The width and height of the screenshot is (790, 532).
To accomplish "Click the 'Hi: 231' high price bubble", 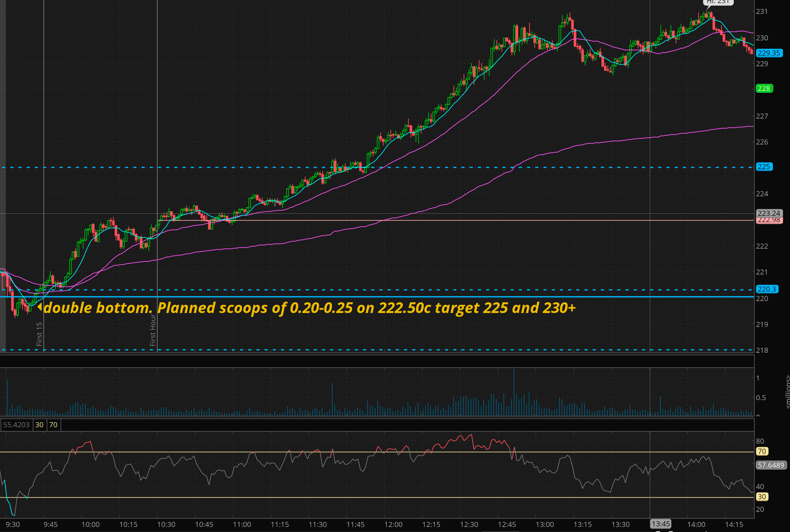I will click(718, 2).
